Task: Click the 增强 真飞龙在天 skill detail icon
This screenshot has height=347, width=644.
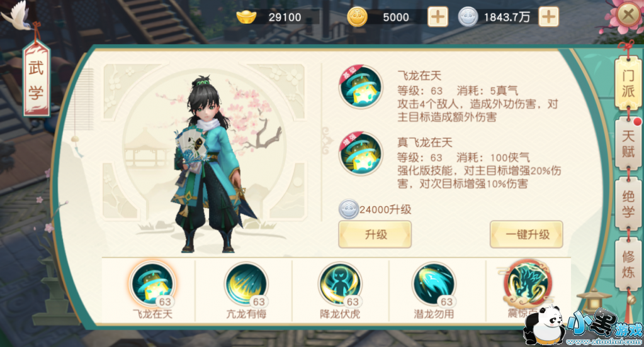Action: [x=360, y=154]
